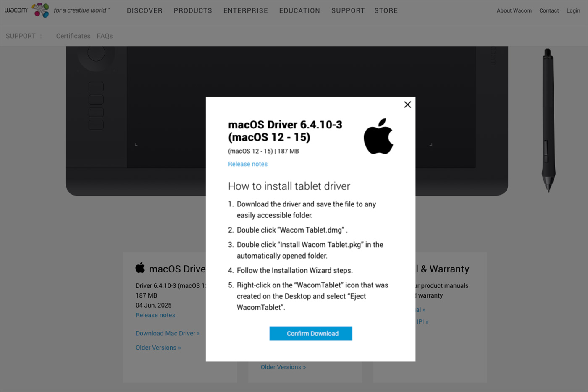Viewport: 588px width, 392px height.
Task: Open the STORE menu
Action: coord(386,10)
